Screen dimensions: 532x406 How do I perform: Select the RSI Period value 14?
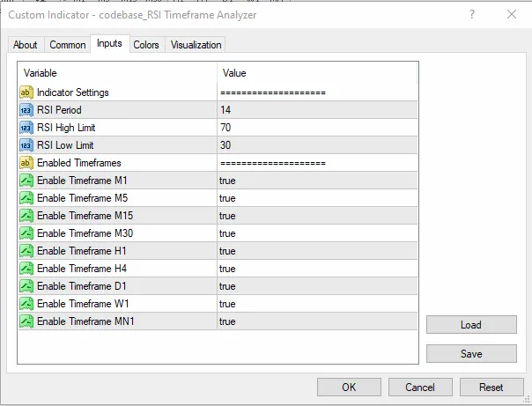225,110
